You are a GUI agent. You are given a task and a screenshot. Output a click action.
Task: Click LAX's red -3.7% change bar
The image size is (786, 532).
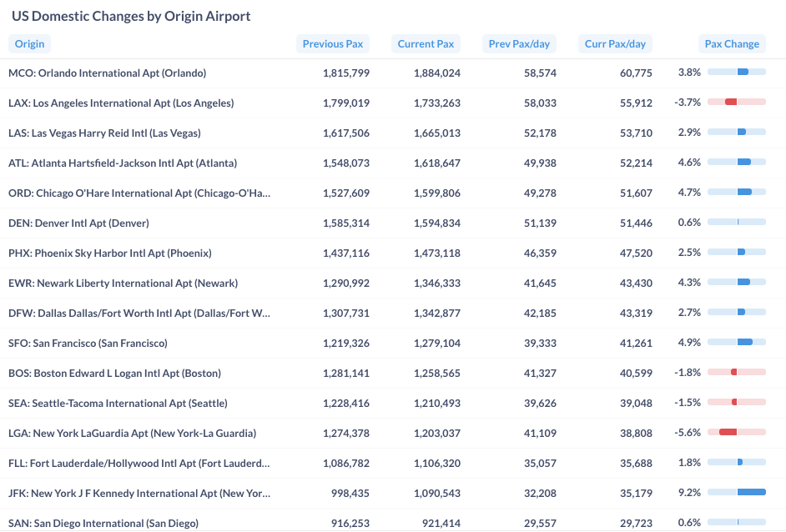[731, 103]
